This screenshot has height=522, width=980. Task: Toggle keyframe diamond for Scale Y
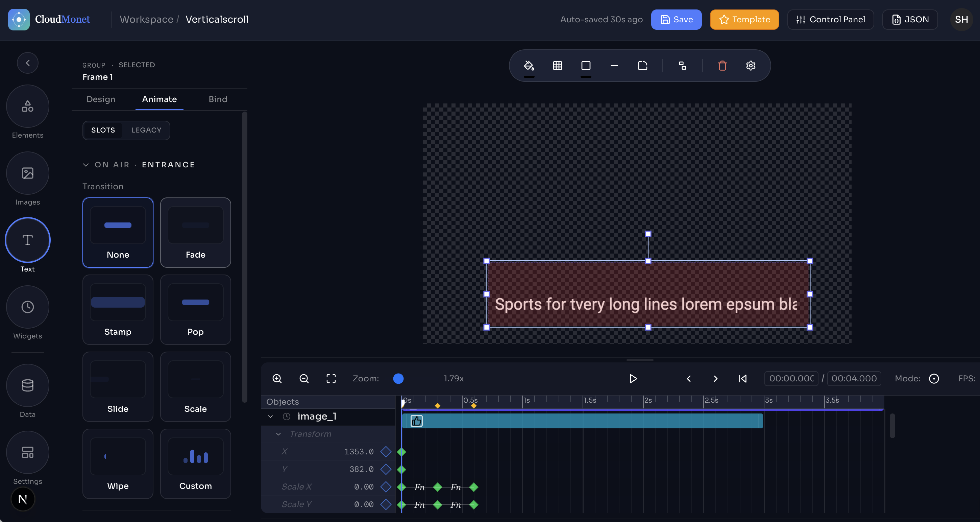(x=386, y=504)
